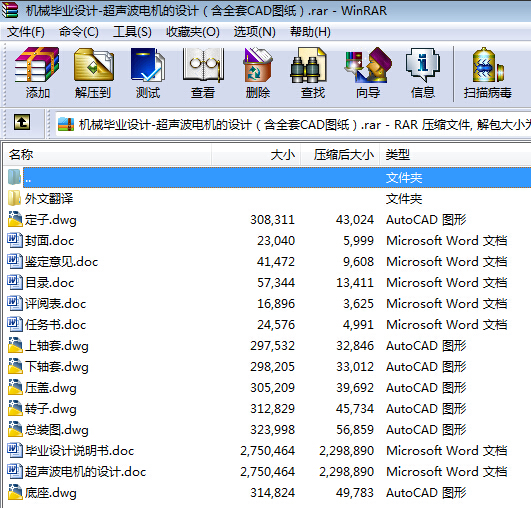Image resolution: width=531 pixels, height=508 pixels.
Task: Click the 评阅表.doc Word icon
Action: 15,303
